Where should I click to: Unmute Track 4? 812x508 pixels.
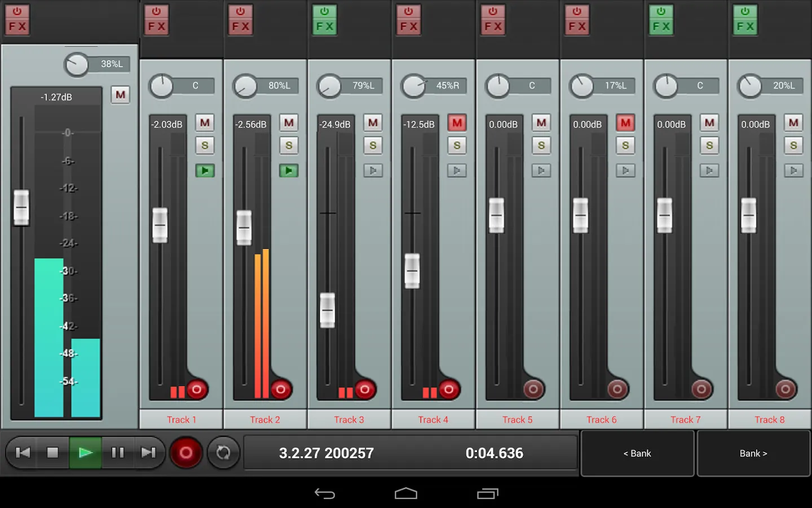(x=457, y=122)
